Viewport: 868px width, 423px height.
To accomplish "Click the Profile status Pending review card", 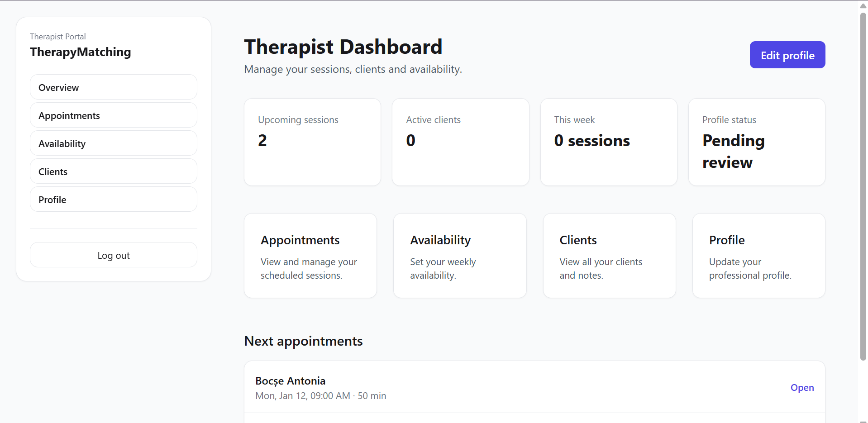I will pos(757,142).
